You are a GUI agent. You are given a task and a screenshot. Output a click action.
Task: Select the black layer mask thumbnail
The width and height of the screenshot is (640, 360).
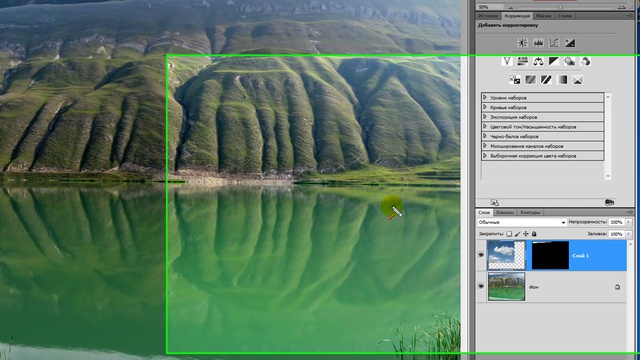tap(550, 255)
